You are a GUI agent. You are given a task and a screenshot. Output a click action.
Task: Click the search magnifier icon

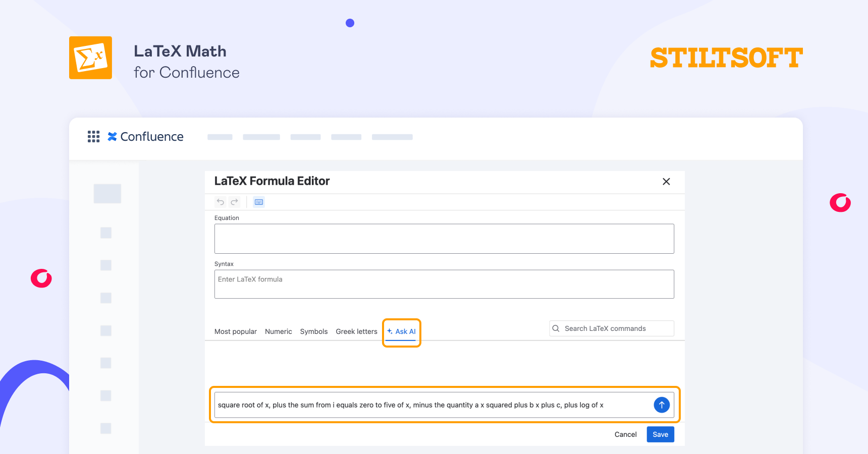(556, 328)
